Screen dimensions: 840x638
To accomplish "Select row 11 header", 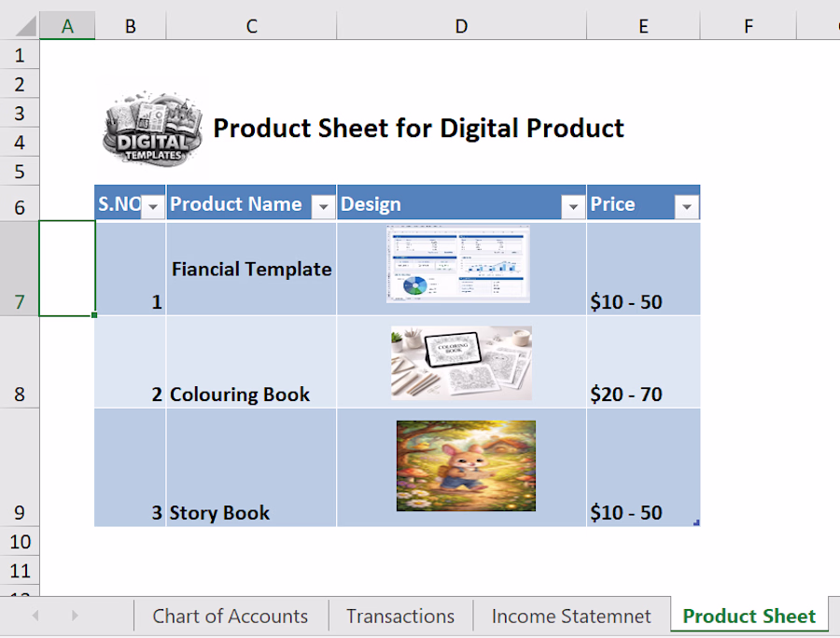I will click(20, 571).
